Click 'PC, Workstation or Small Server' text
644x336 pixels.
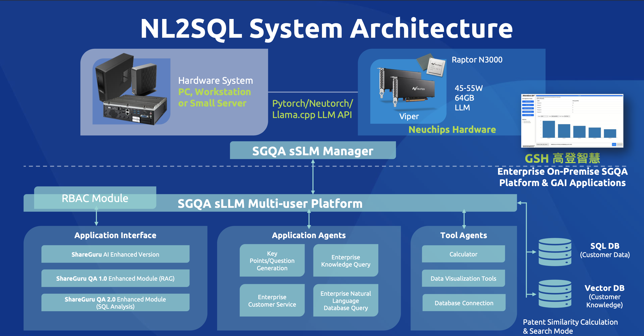tap(215, 97)
